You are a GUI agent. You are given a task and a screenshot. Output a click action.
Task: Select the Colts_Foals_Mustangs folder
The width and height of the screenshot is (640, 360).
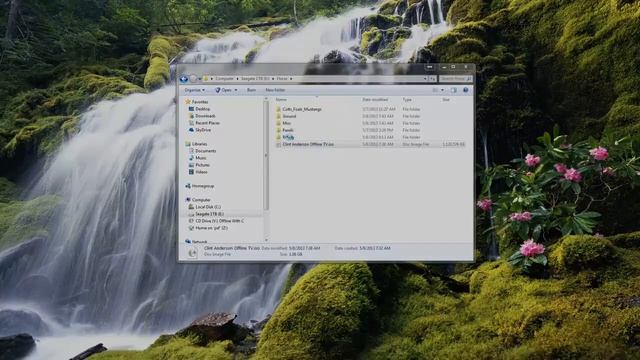[302, 109]
